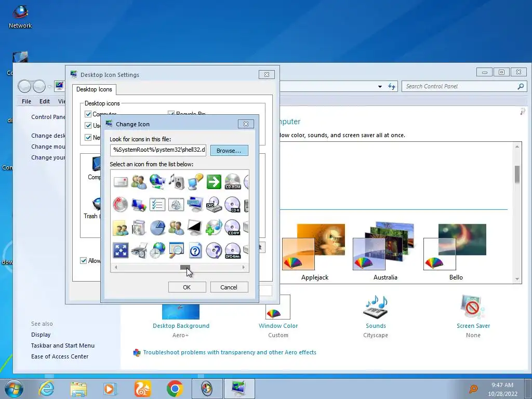Open Ease of Access Center link
The image size is (532, 399).
pos(60,356)
